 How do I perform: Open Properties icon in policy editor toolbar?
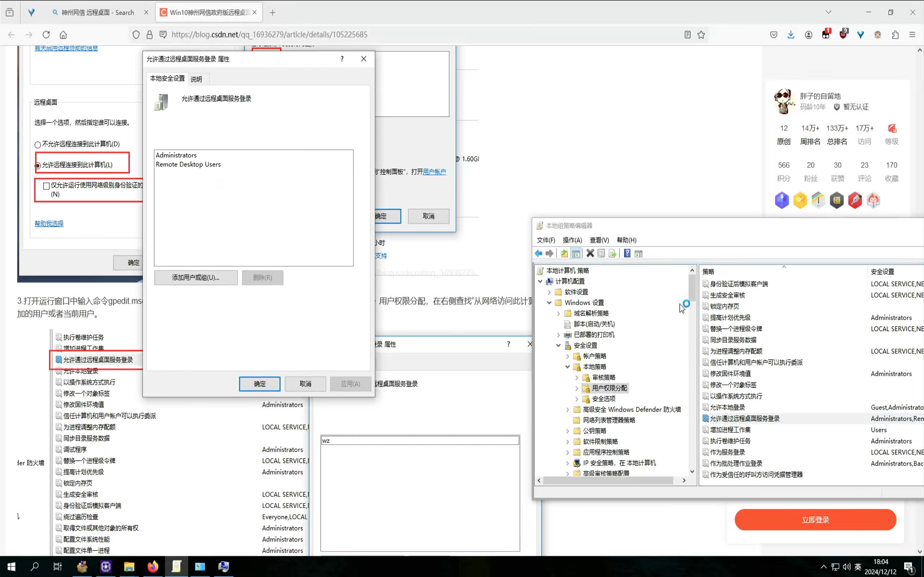(x=601, y=254)
